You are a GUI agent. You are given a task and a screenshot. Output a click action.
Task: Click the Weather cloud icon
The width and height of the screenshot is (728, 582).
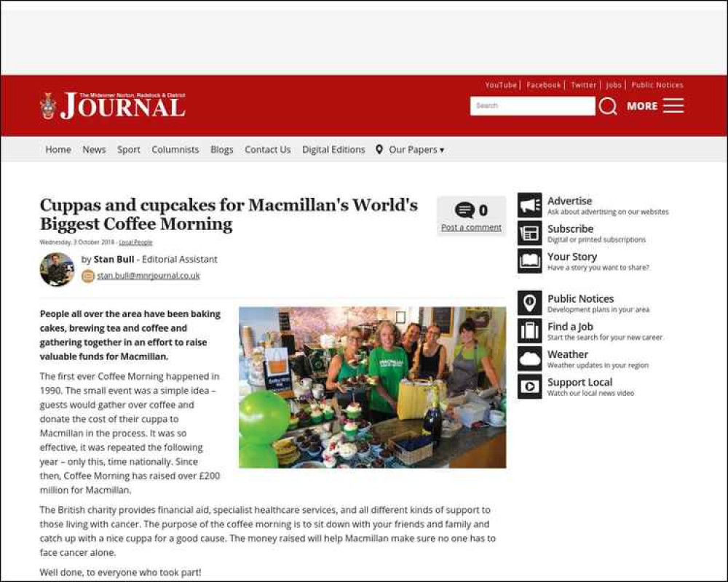(530, 359)
